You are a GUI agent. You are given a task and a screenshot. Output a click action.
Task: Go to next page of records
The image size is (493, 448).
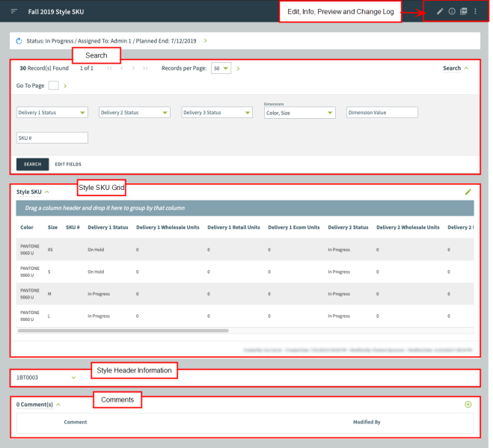coord(133,68)
